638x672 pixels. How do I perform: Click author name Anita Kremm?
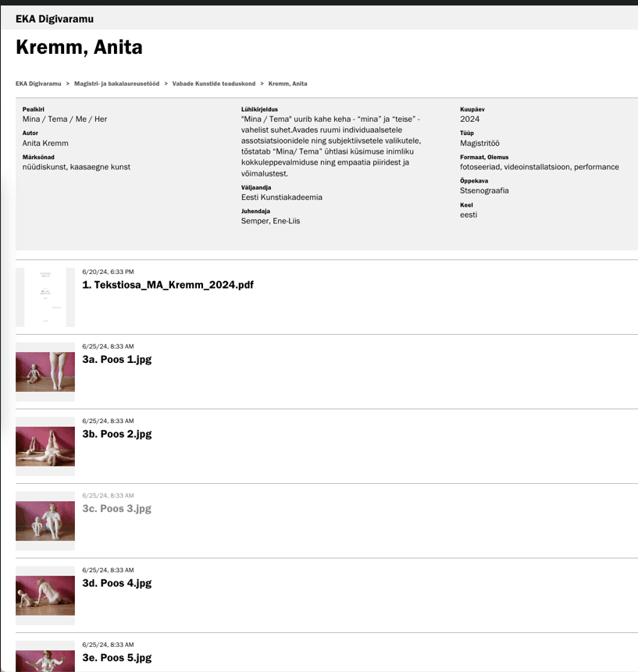point(45,144)
